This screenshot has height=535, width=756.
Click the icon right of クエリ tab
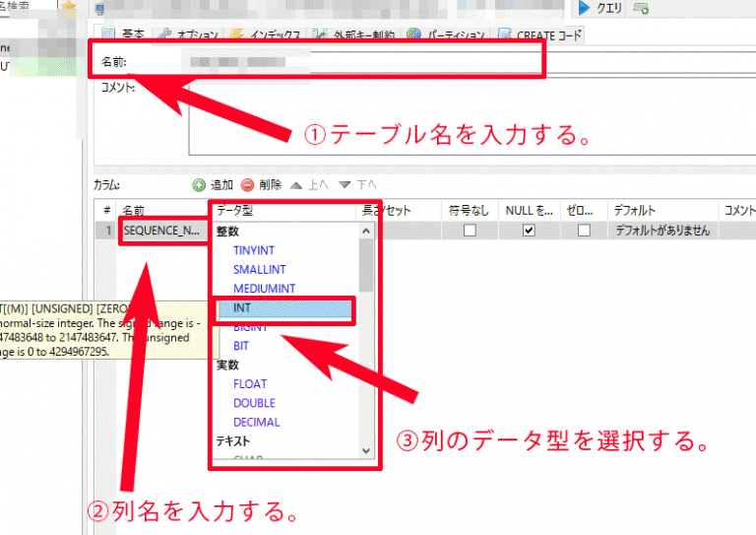642,9
